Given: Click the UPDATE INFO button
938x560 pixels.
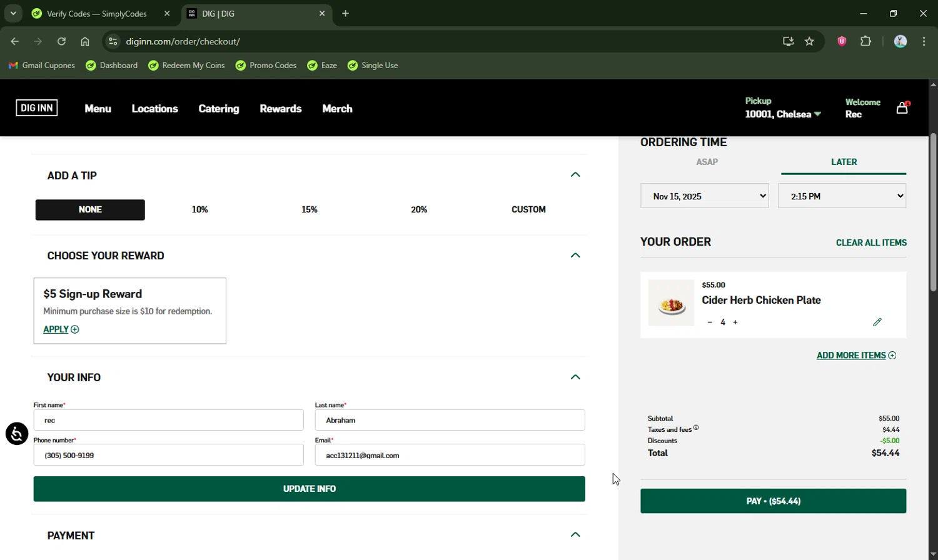Looking at the screenshot, I should 310,489.
